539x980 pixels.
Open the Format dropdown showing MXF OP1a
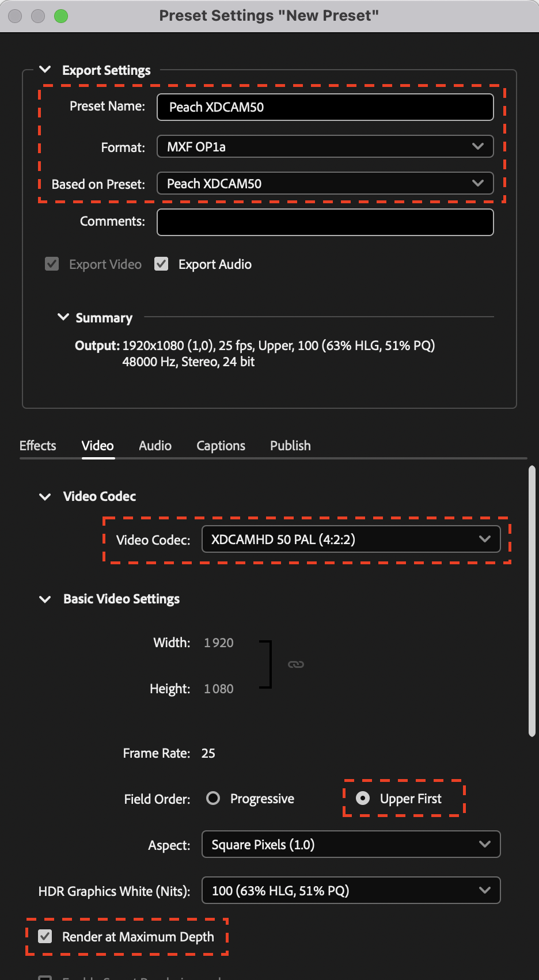pos(325,146)
